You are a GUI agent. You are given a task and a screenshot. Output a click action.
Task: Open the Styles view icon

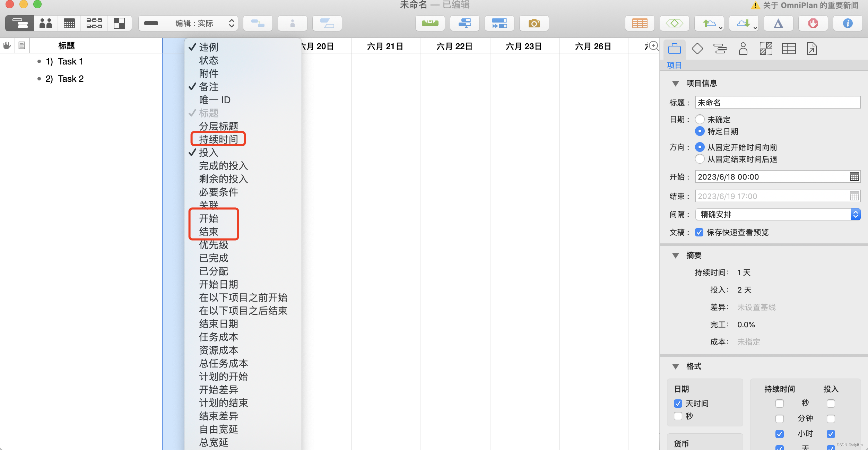click(x=120, y=23)
